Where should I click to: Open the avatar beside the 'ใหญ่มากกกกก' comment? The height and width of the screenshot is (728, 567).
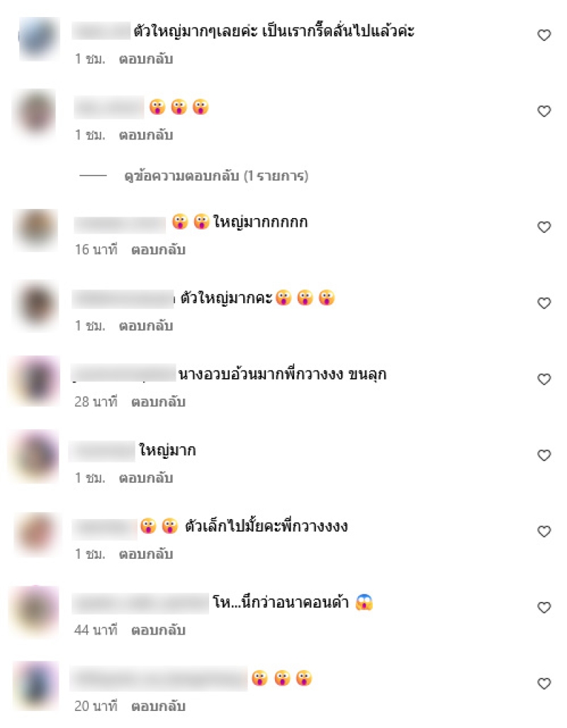[x=36, y=230]
